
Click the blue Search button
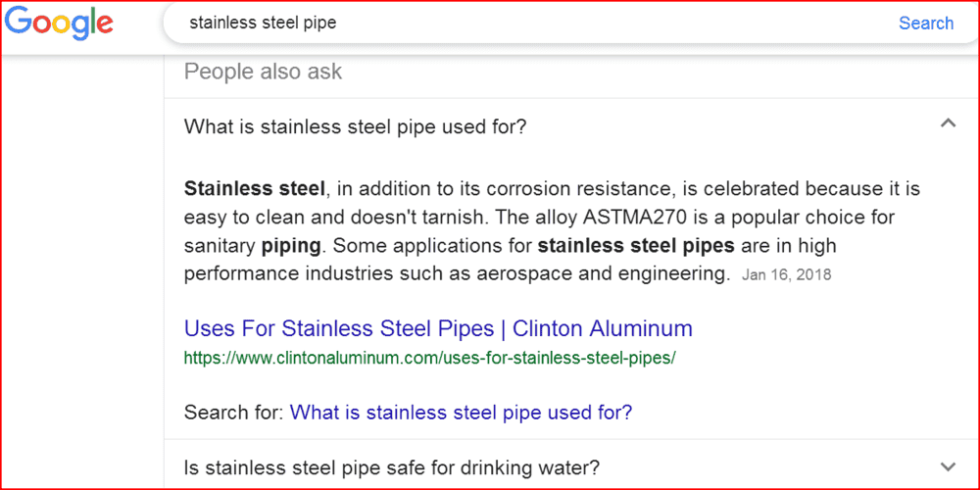click(x=926, y=24)
